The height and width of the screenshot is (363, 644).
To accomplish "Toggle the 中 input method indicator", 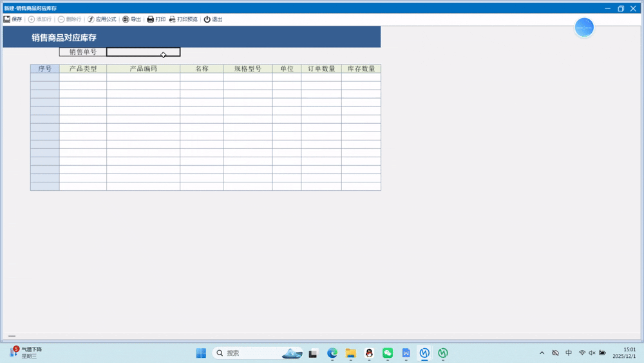I will pos(569,353).
